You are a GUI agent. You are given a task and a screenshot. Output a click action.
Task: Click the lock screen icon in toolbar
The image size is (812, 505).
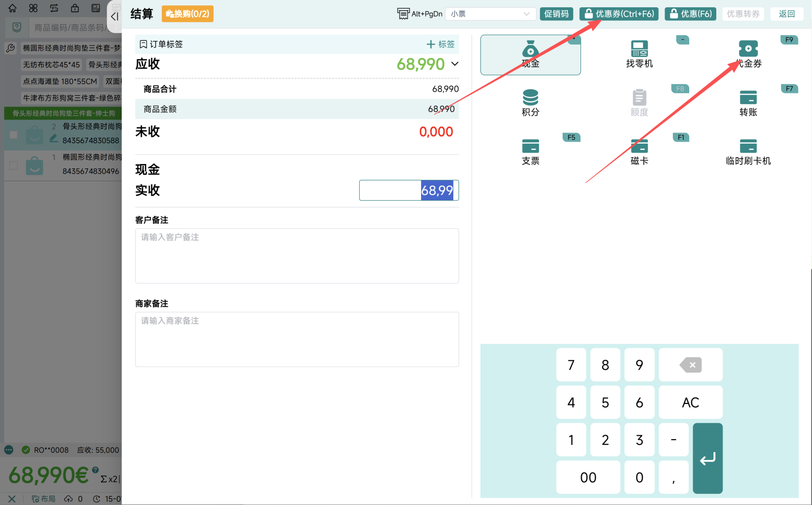pyautogui.click(x=75, y=8)
